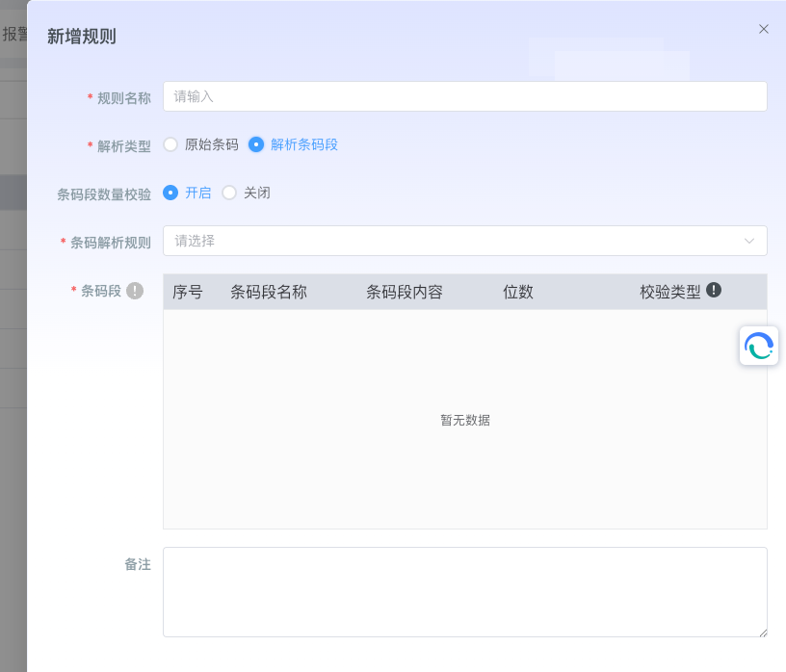Click the 条码段名称 column header
786x672 pixels.
coord(269,292)
